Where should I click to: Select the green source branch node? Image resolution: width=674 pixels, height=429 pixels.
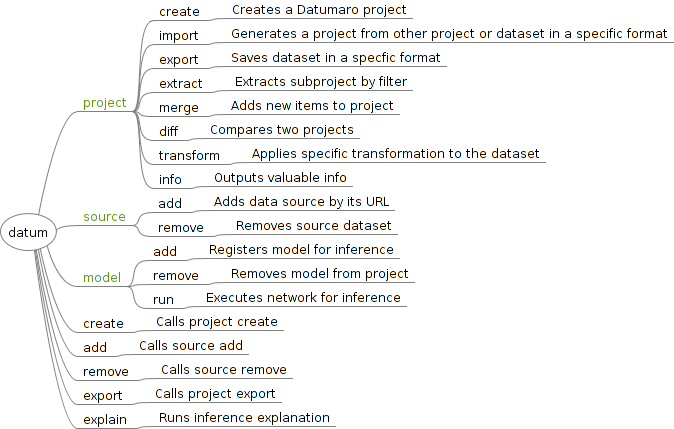104,217
